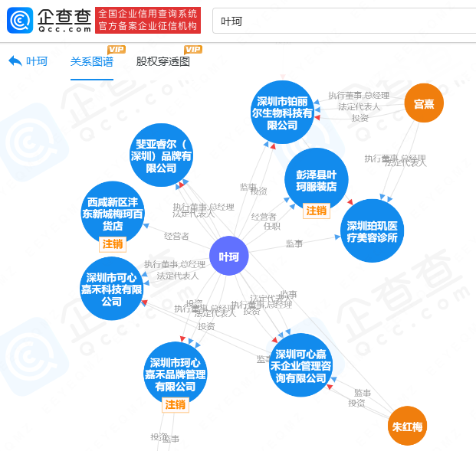
Task: Click 法定代表人 label toward 可心嘉禾科技
Action: (178, 276)
